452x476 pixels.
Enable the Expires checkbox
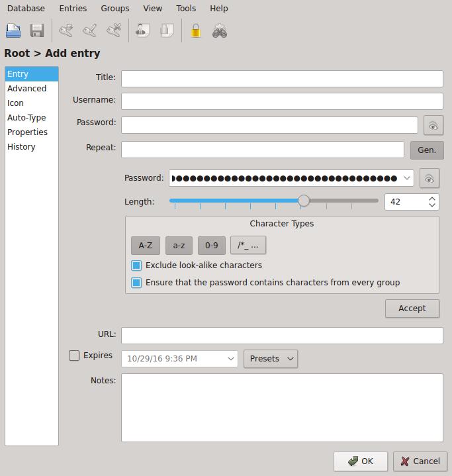74,356
